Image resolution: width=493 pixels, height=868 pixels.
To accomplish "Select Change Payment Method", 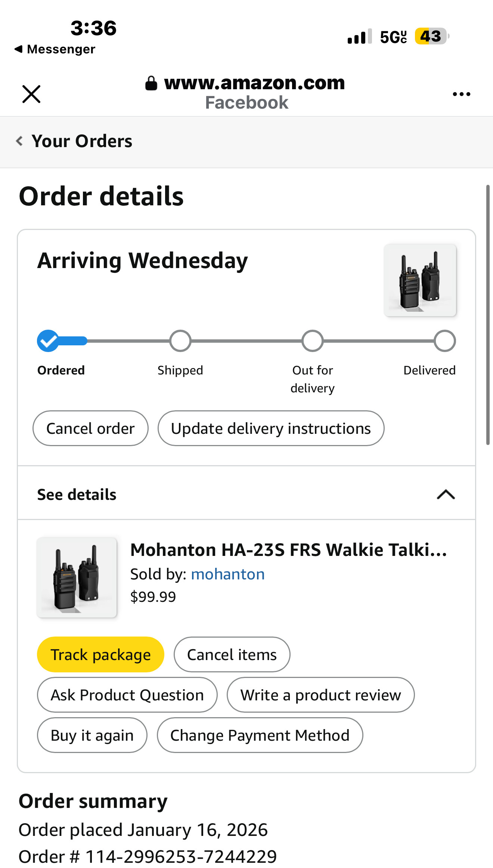I will (x=260, y=735).
